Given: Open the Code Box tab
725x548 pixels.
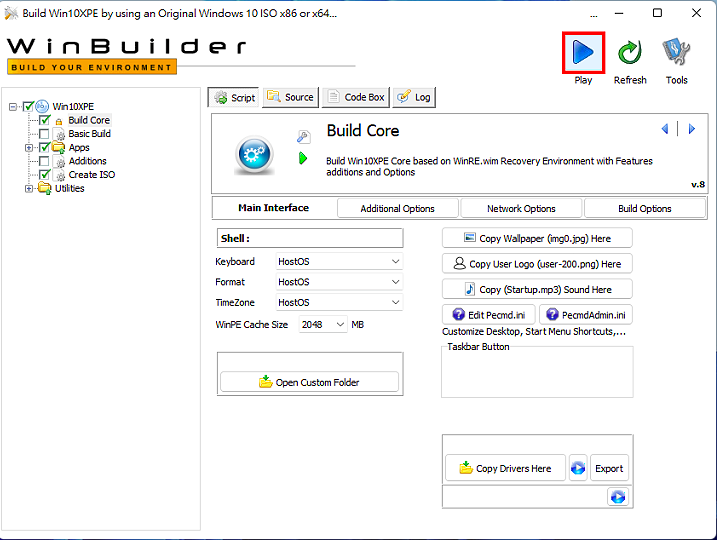Looking at the screenshot, I should pos(356,97).
